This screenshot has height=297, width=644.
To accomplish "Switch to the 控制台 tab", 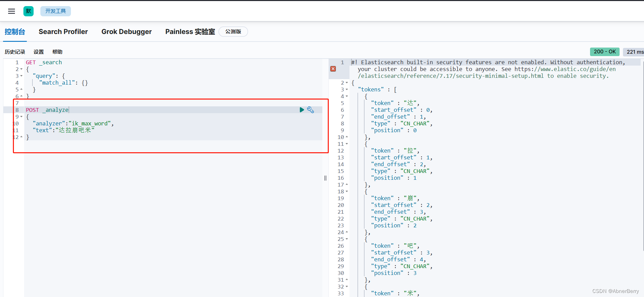I will (15, 32).
